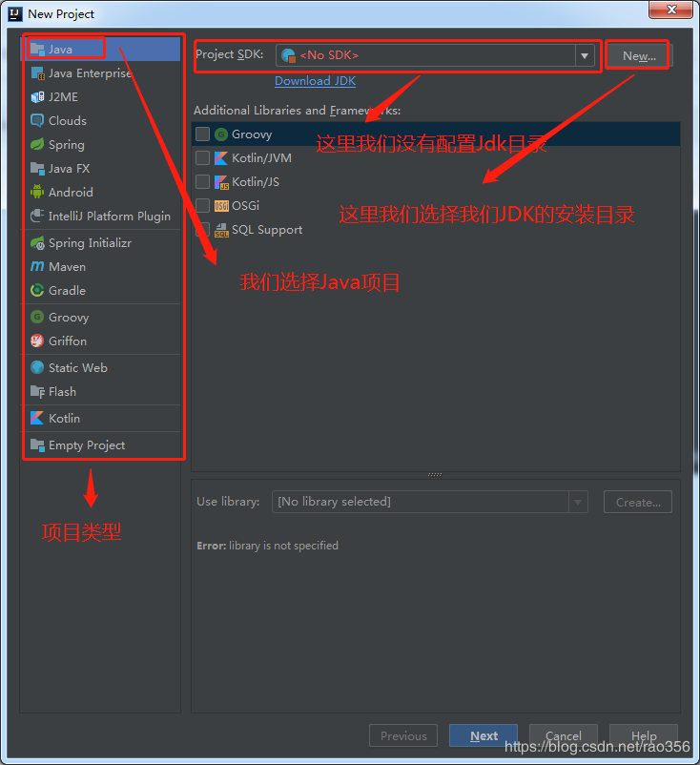Enable the Kotlin/JVM checkbox
The image size is (700, 765).
[x=202, y=158]
